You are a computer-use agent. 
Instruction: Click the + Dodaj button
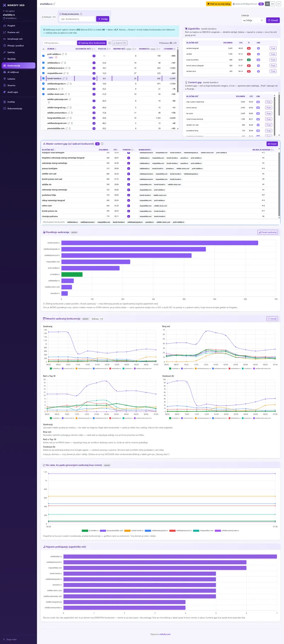[x=103, y=19]
